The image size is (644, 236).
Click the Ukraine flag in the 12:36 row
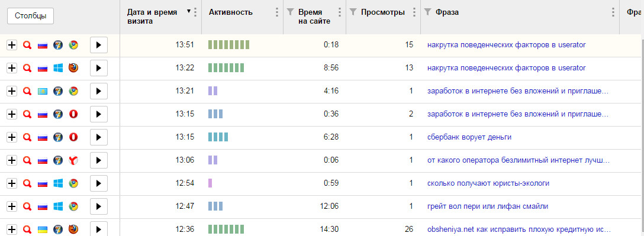click(x=43, y=229)
